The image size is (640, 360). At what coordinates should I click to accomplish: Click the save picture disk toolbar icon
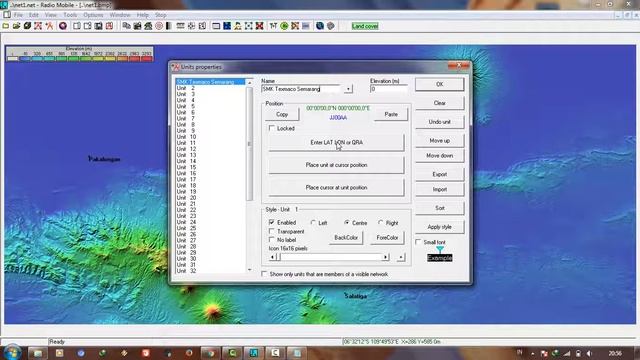[98, 26]
